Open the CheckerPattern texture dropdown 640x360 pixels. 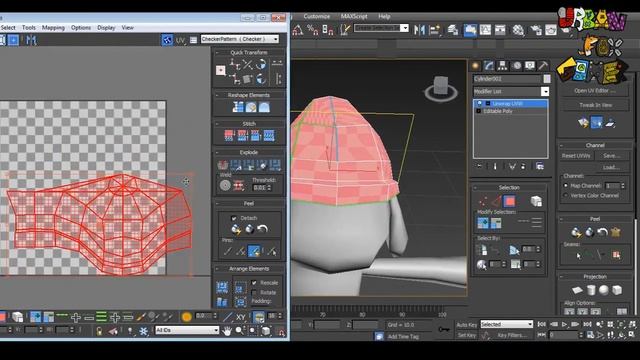click(240, 39)
